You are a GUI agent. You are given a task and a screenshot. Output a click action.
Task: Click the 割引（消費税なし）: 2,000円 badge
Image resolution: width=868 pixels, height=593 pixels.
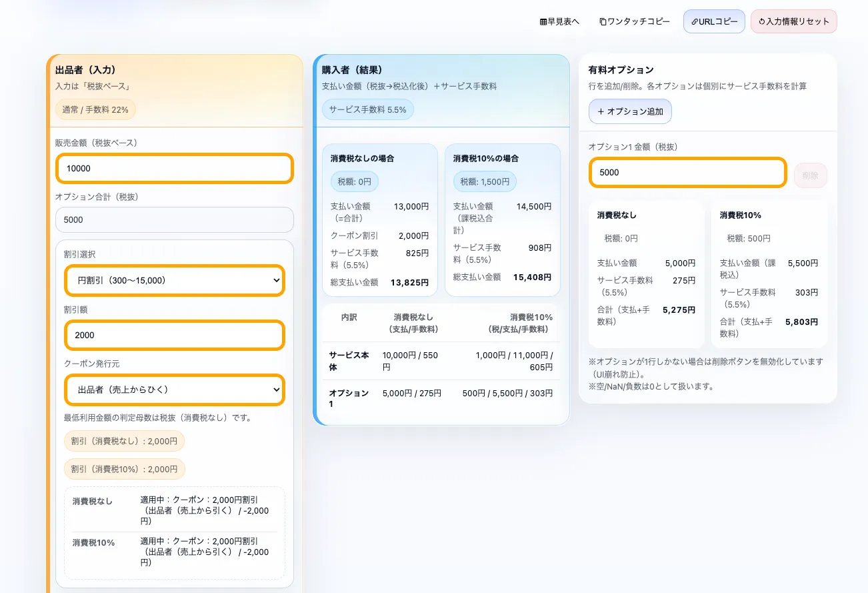pos(124,441)
